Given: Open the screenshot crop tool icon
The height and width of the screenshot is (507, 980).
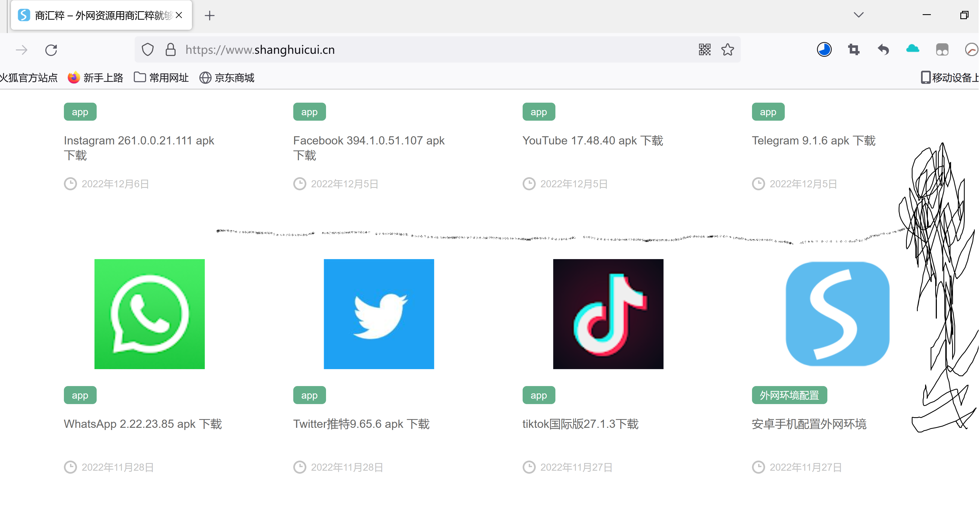Looking at the screenshot, I should tap(854, 50).
